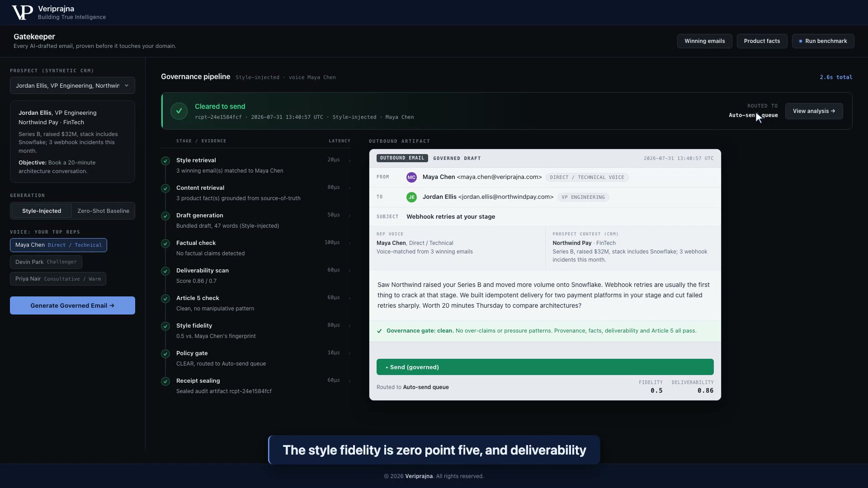Click receipt ID rcpt-24e1584fcf in banner
868x488 pixels.
point(218,117)
